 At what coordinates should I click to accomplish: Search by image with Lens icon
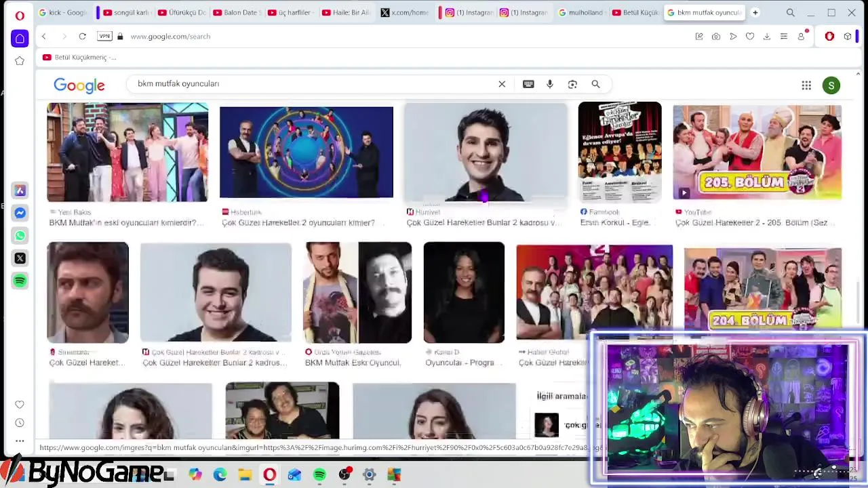[572, 84]
